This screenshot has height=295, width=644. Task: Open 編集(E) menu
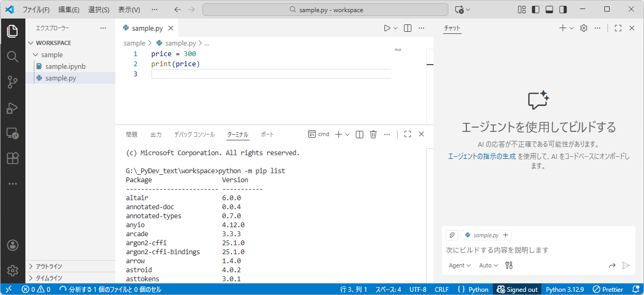[69, 10]
